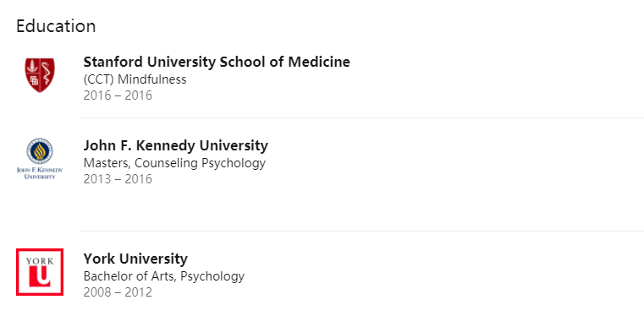Viewport: 644px width, 316px height.
Task: Click Psychology in the York University degree line
Action: click(212, 276)
